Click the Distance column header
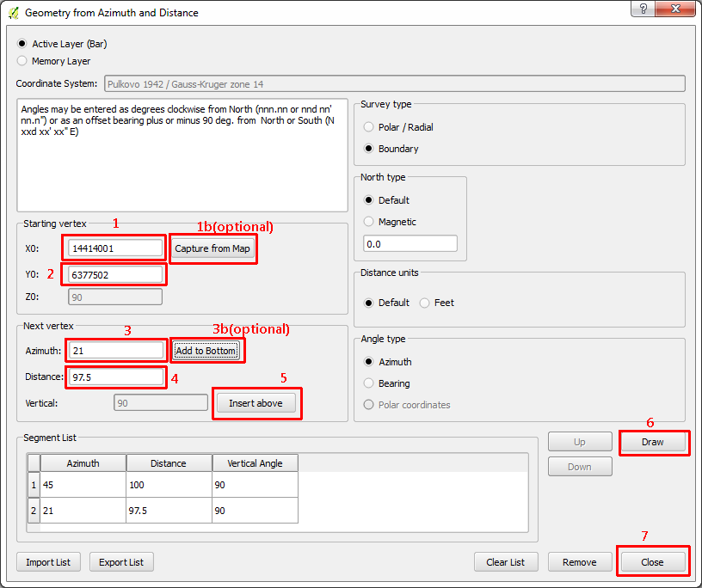 pos(169,463)
